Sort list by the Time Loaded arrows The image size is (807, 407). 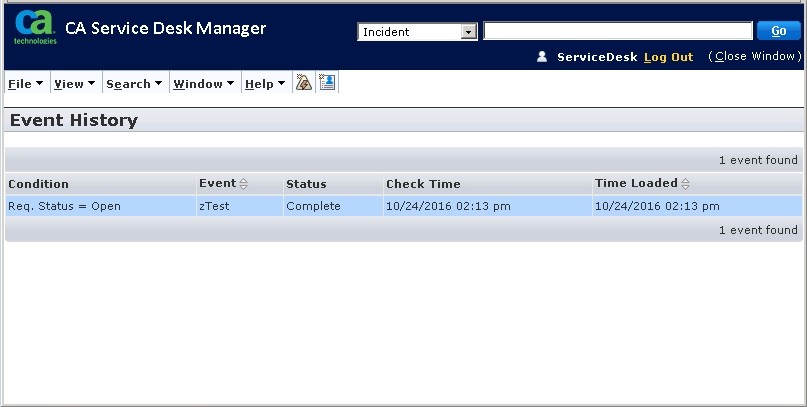[x=686, y=184]
